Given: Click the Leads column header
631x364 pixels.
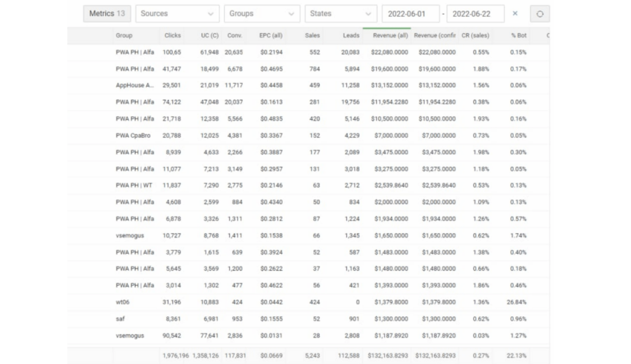Looking at the screenshot, I should (x=351, y=36).
